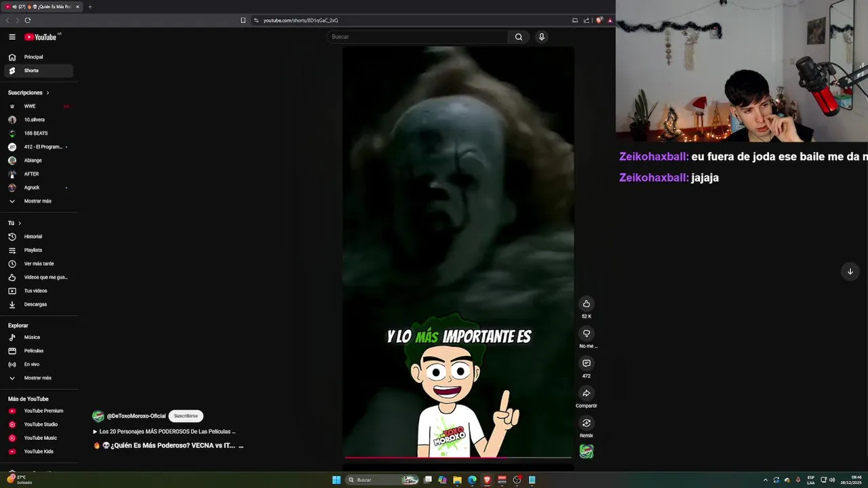Open Brave browser from taskbar

488,480
